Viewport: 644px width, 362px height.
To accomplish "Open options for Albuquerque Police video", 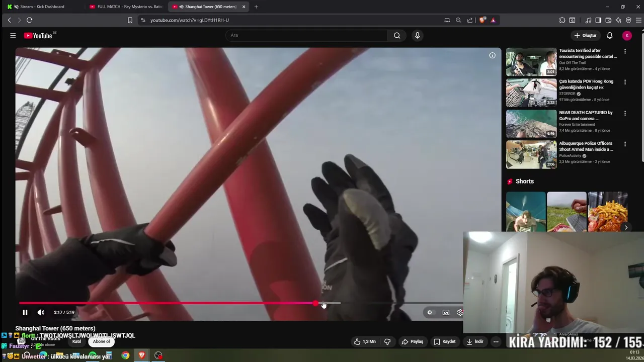I will [x=625, y=144].
